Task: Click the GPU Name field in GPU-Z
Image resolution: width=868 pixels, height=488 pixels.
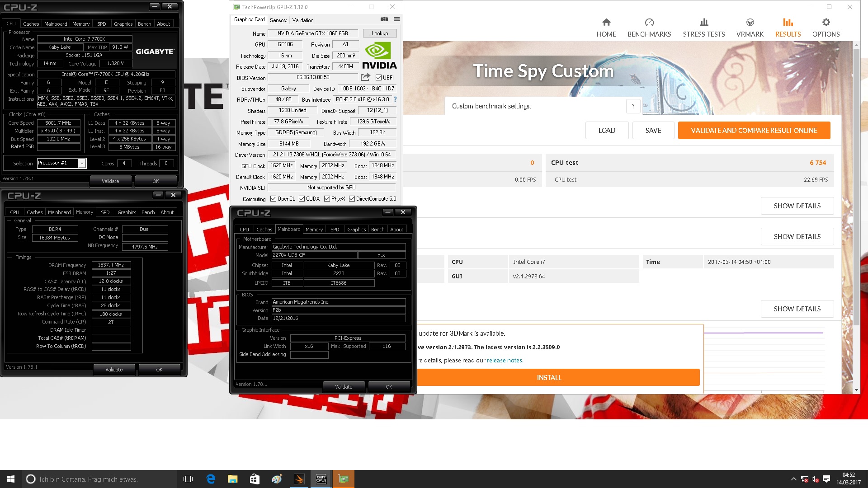Action: 312,33
